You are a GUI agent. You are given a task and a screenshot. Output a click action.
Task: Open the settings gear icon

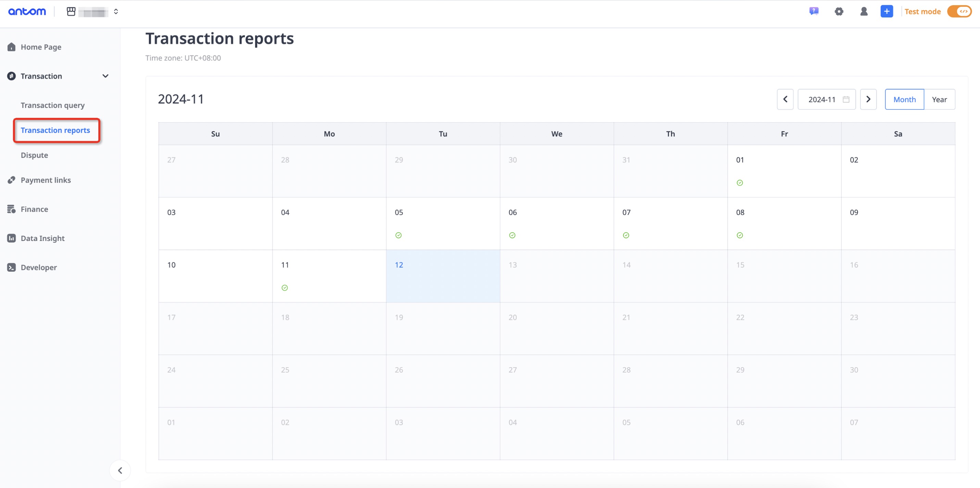tap(839, 11)
